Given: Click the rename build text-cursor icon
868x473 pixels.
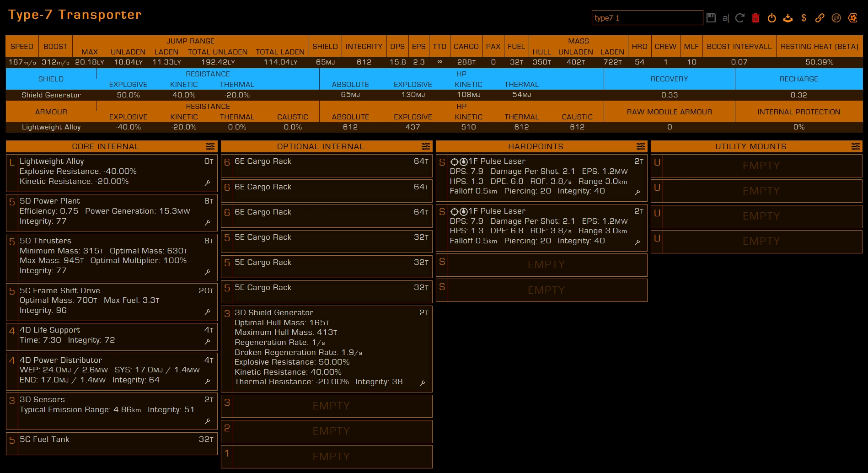Looking at the screenshot, I should point(725,18).
